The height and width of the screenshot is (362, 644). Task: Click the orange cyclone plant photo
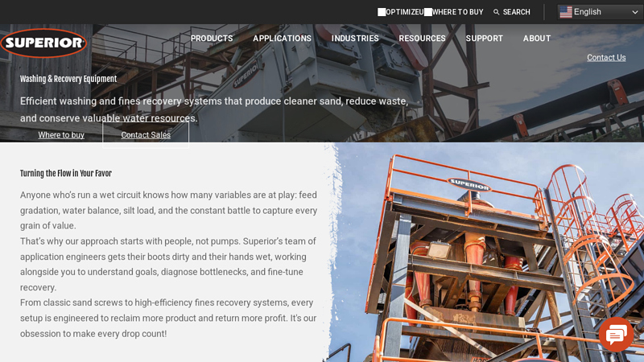(x=485, y=252)
